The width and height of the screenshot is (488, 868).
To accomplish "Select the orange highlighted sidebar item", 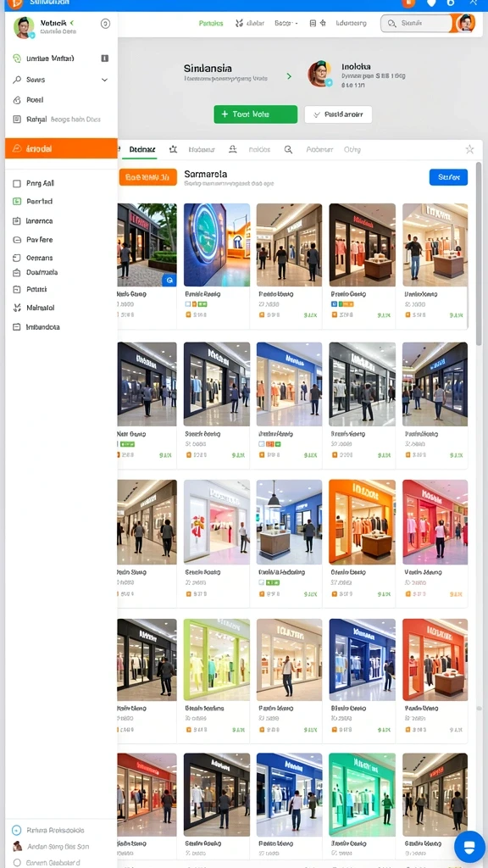I will [x=61, y=148].
